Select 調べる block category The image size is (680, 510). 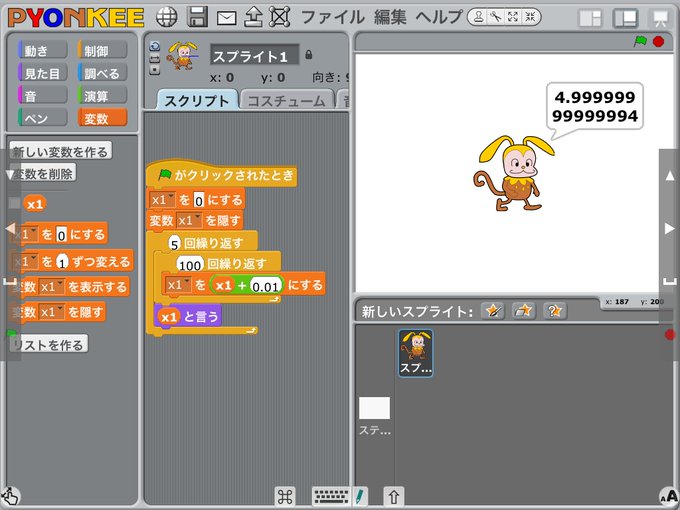tap(102, 73)
